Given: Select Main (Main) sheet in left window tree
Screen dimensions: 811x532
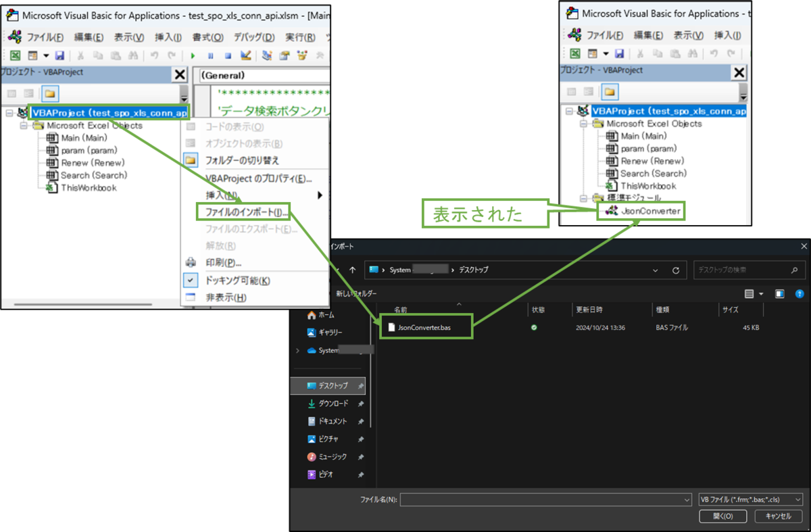Looking at the screenshot, I should pos(84,138).
